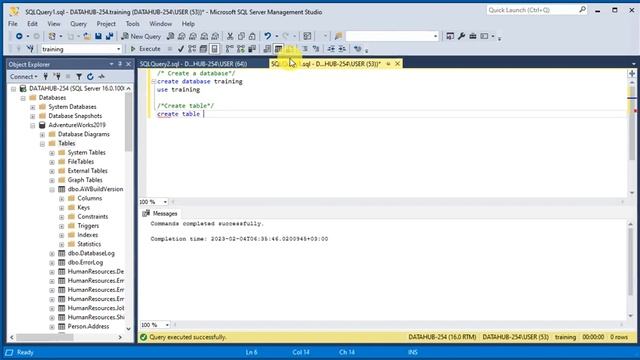The height and width of the screenshot is (360, 640).
Task: Click the Refresh icon in Object Explorer
Action: coord(90,76)
